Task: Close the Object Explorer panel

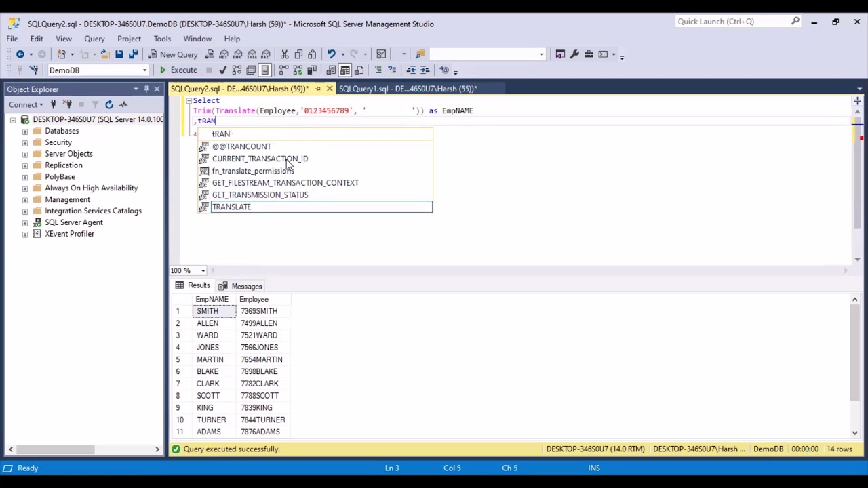Action: point(157,89)
